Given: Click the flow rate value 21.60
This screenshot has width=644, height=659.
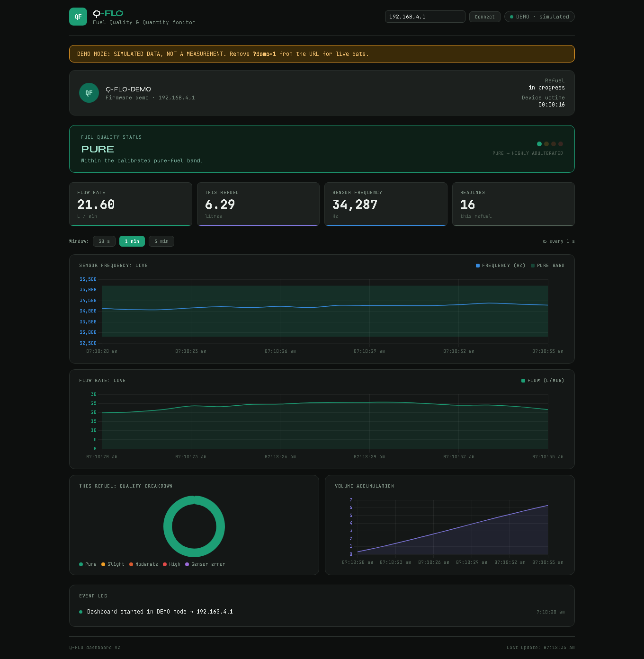Looking at the screenshot, I should coord(96,205).
